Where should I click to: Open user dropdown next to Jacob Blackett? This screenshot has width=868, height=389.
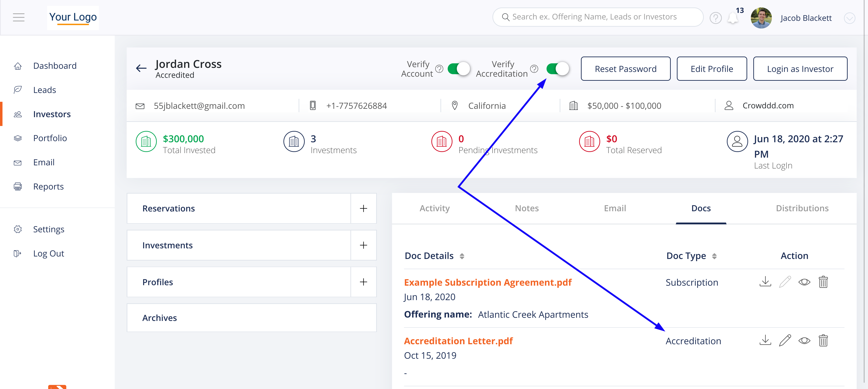(x=849, y=18)
